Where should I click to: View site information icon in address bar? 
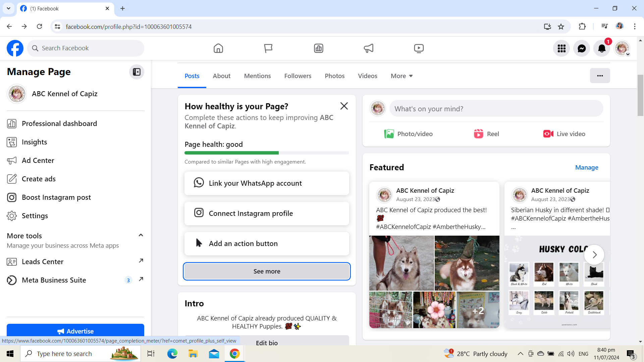[57, 26]
